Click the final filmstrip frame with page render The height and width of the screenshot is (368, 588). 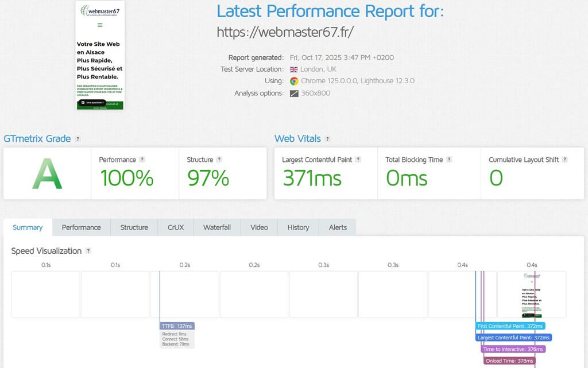tap(532, 295)
